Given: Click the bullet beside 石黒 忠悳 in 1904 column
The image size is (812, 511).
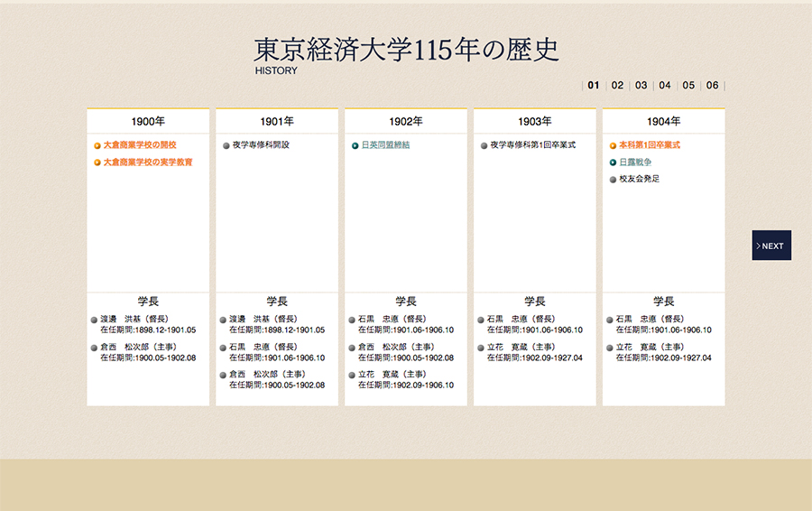Looking at the screenshot, I should [x=610, y=321].
